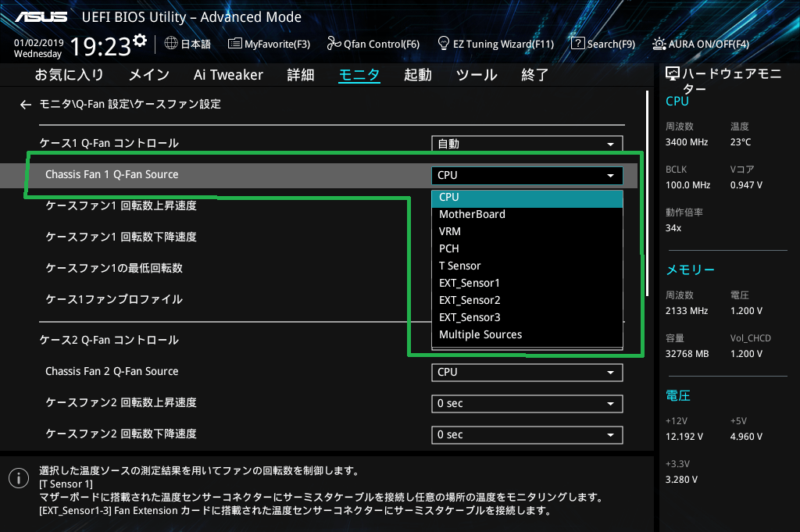The height and width of the screenshot is (532, 800).
Task: Click the 12.192 V reading
Action: (684, 437)
